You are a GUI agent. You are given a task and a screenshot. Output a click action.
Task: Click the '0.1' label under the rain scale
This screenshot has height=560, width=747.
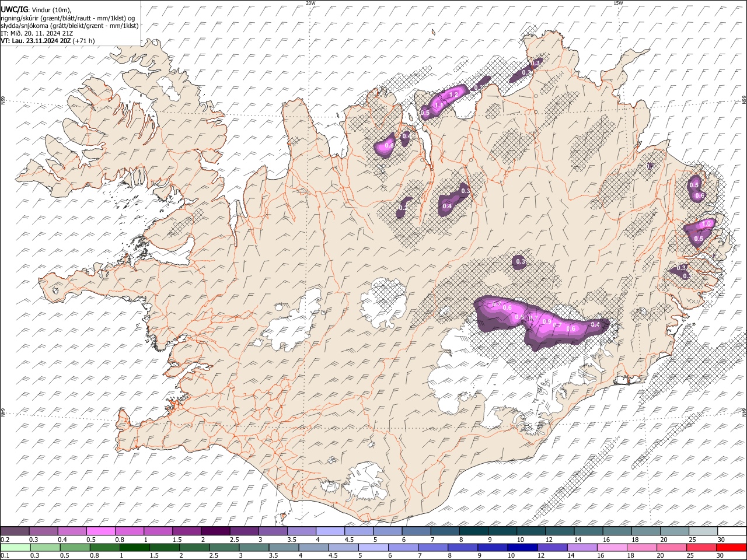pos(5,555)
